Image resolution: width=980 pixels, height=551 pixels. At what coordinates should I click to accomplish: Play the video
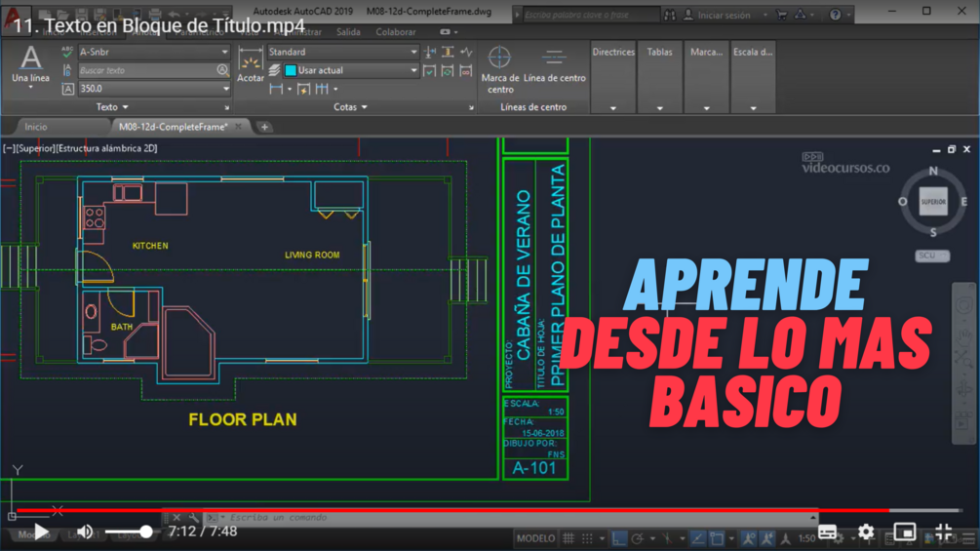41,531
